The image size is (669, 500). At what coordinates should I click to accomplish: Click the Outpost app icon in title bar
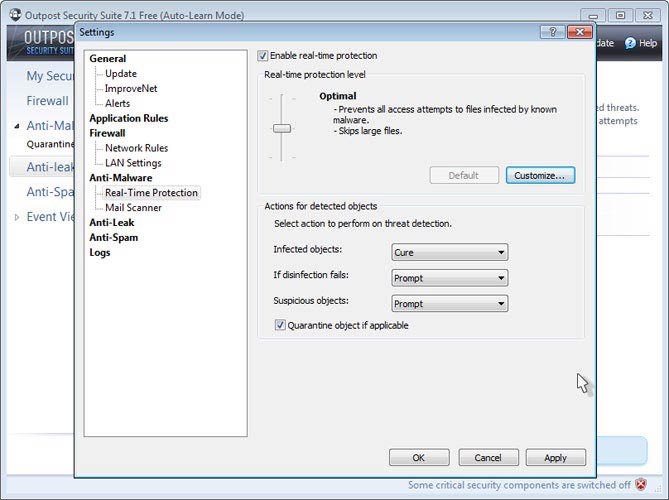click(10, 10)
